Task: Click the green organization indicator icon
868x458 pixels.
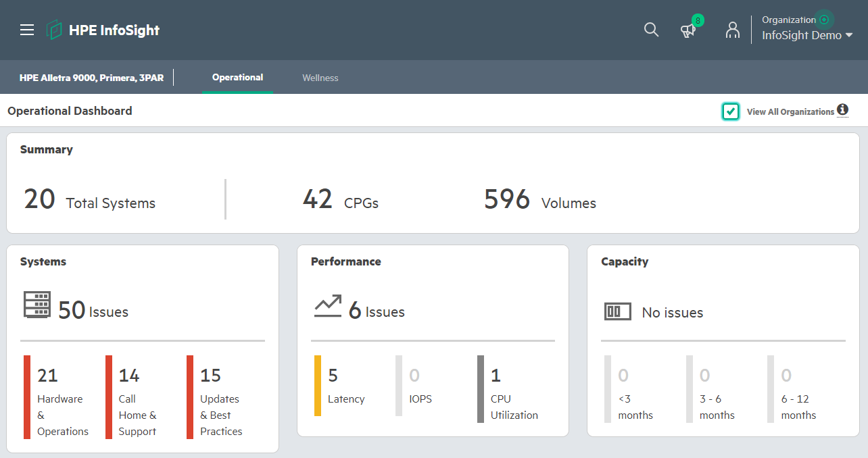Action: tap(824, 20)
